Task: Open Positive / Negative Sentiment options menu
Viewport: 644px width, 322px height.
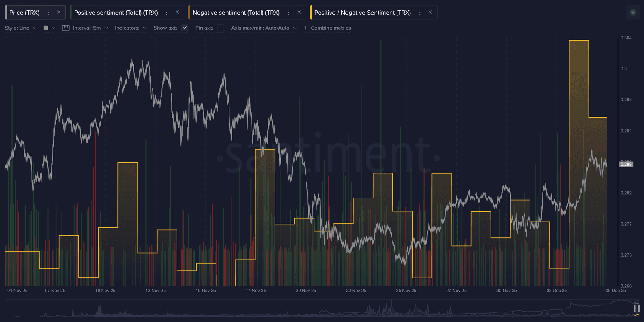Action: coord(420,13)
